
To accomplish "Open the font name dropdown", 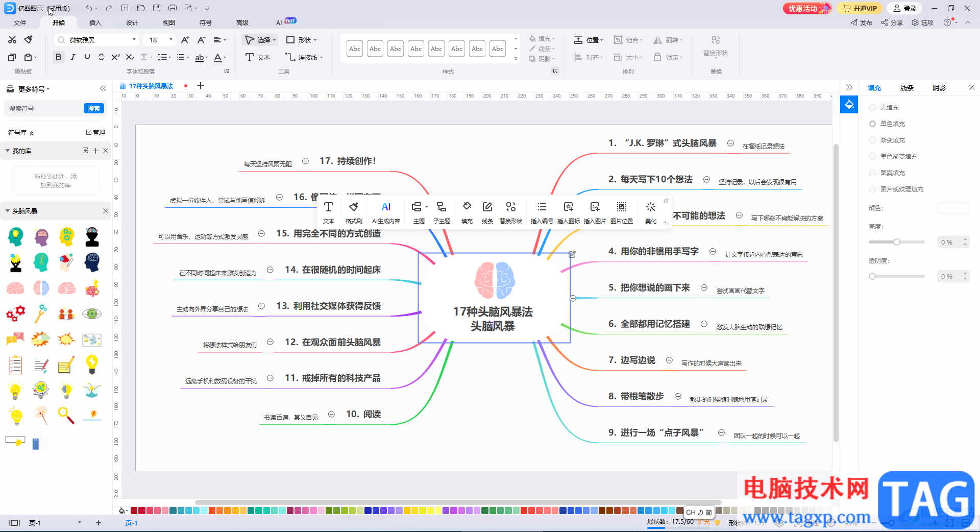I will point(134,40).
